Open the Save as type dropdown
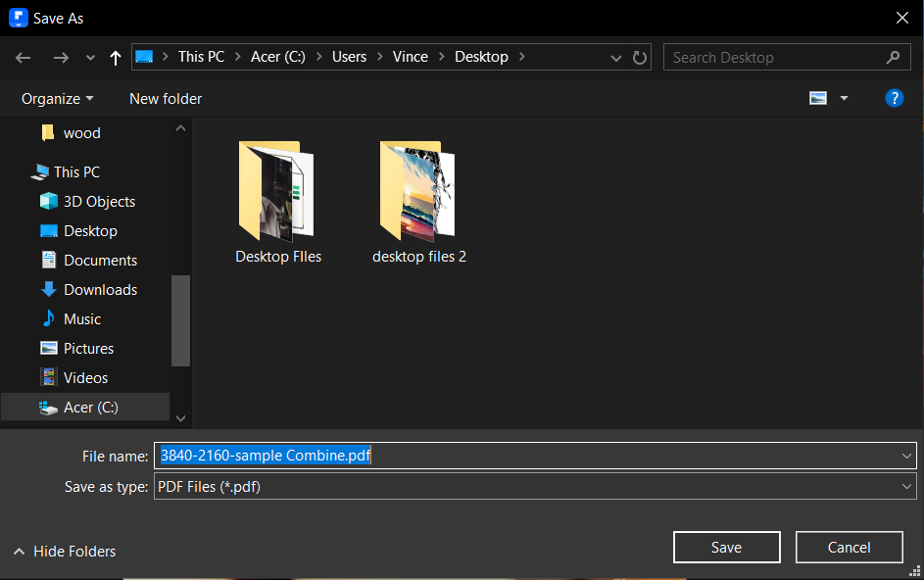Image resolution: width=924 pixels, height=580 pixels. pos(906,486)
